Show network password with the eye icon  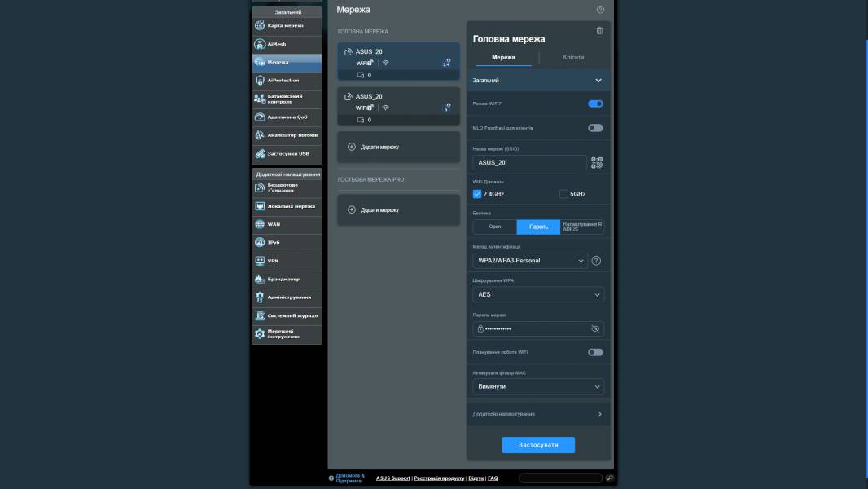coord(595,328)
